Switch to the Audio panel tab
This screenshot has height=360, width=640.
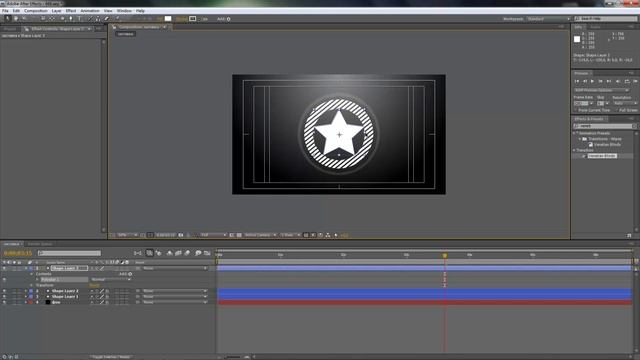(595, 27)
